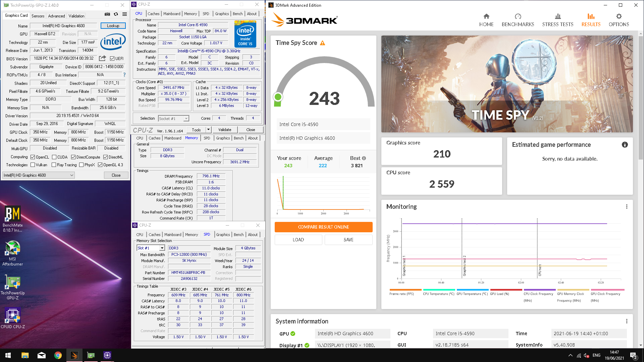Open Monitoring panel three-dot menu

[627, 207]
